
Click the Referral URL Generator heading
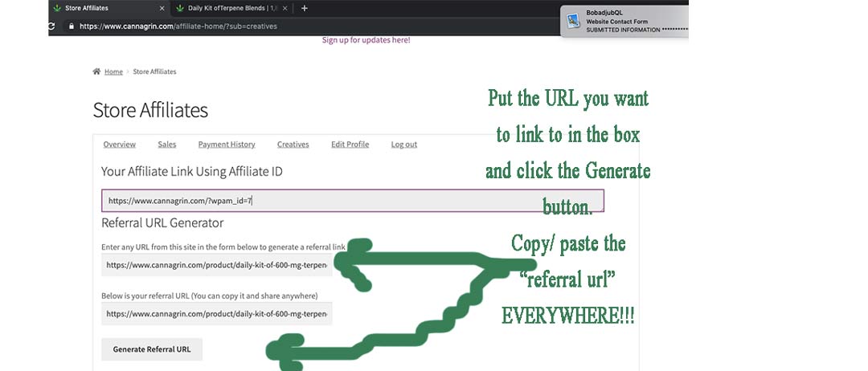pos(162,222)
